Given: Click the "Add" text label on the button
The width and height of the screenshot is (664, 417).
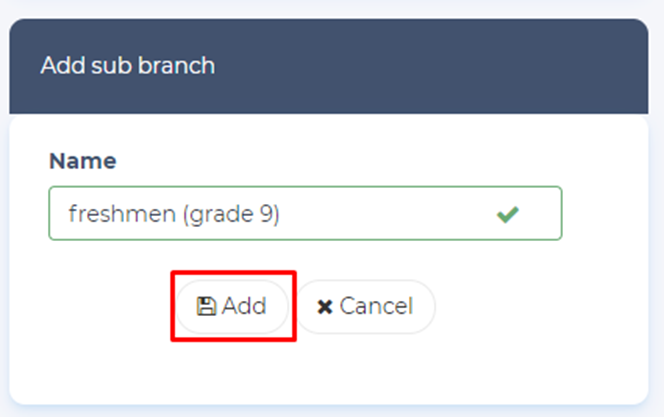Looking at the screenshot, I should point(244,307).
